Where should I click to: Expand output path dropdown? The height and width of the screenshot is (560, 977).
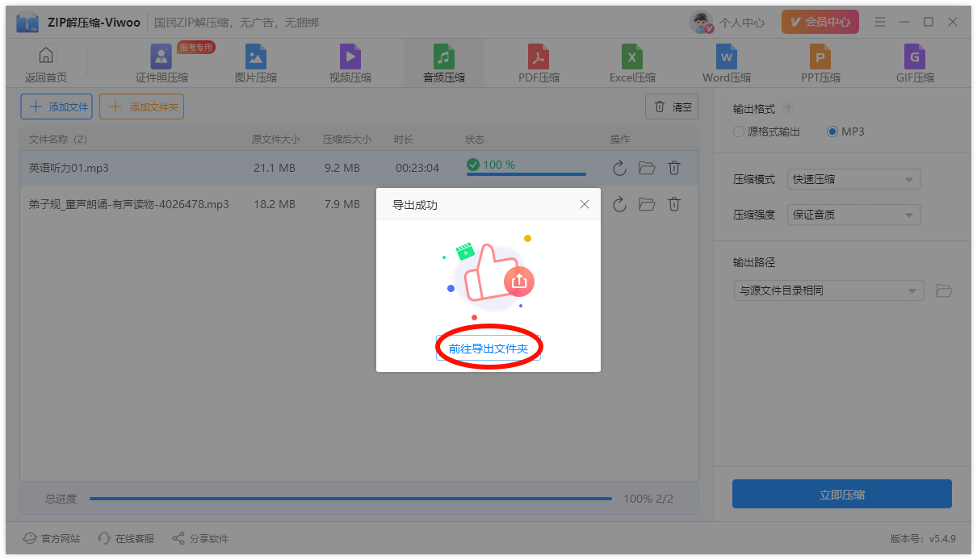(828, 290)
